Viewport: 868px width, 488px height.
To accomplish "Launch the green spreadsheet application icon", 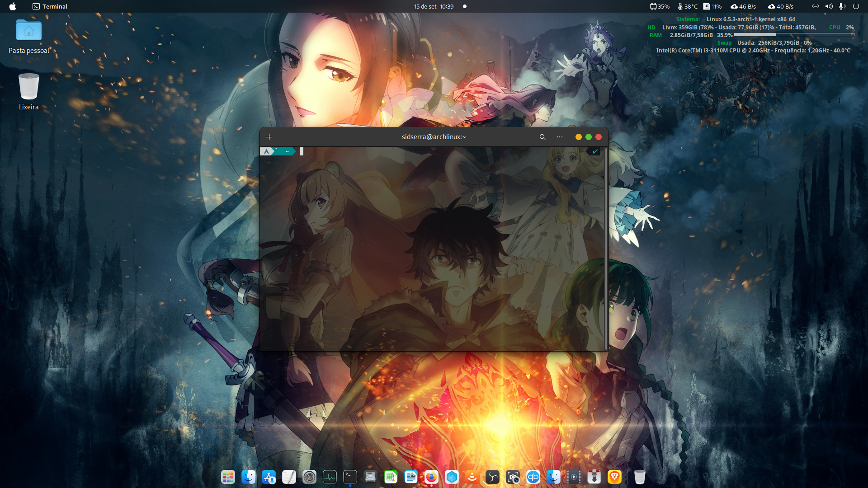I will click(x=391, y=477).
